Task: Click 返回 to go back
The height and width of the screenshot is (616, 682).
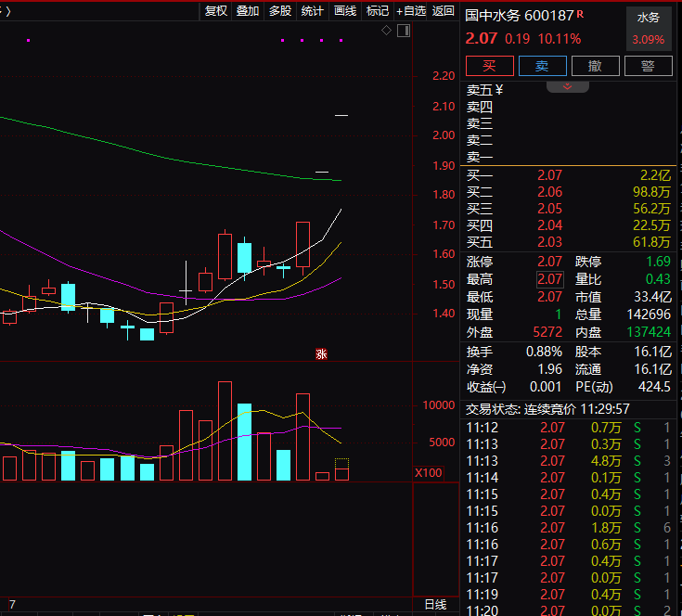Action: 444,11
